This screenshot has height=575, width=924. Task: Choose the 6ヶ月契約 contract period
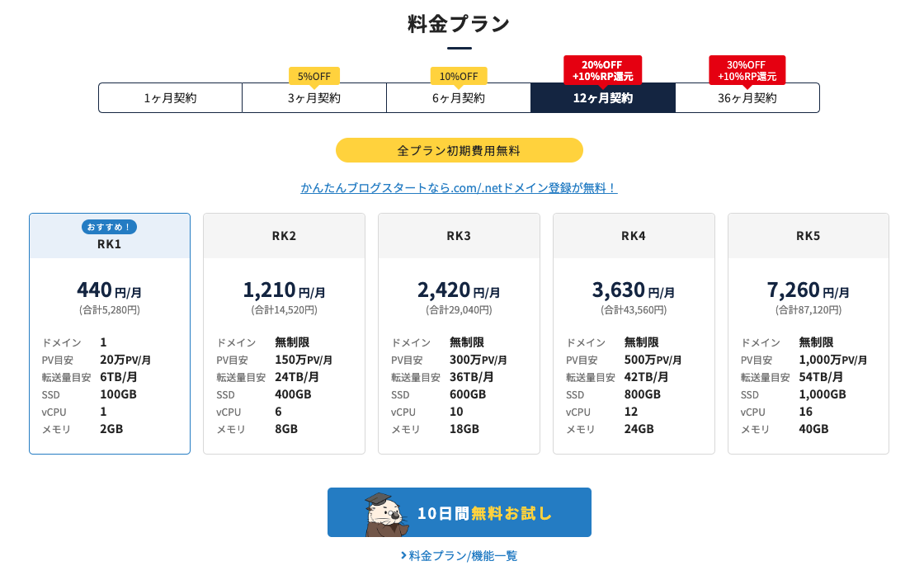click(458, 98)
